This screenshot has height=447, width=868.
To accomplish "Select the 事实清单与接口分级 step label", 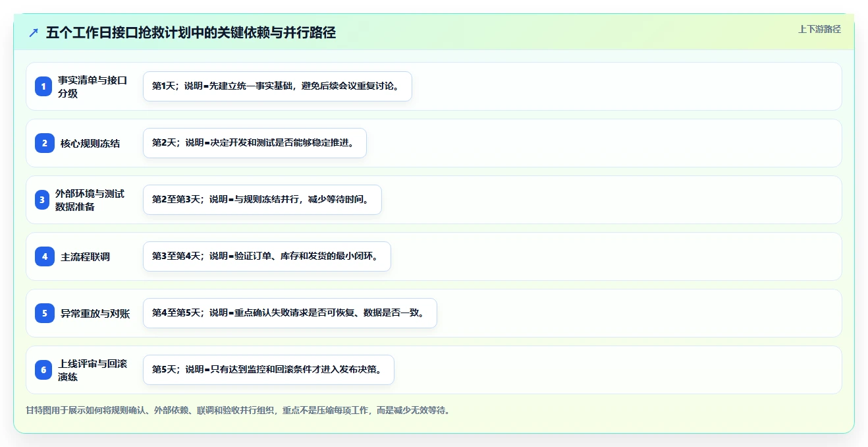I will point(92,86).
